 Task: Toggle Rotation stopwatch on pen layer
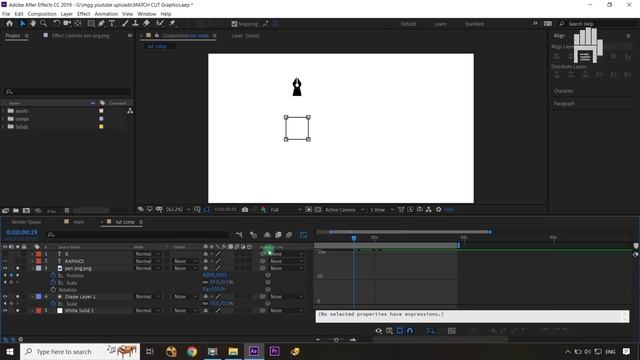tap(53, 289)
